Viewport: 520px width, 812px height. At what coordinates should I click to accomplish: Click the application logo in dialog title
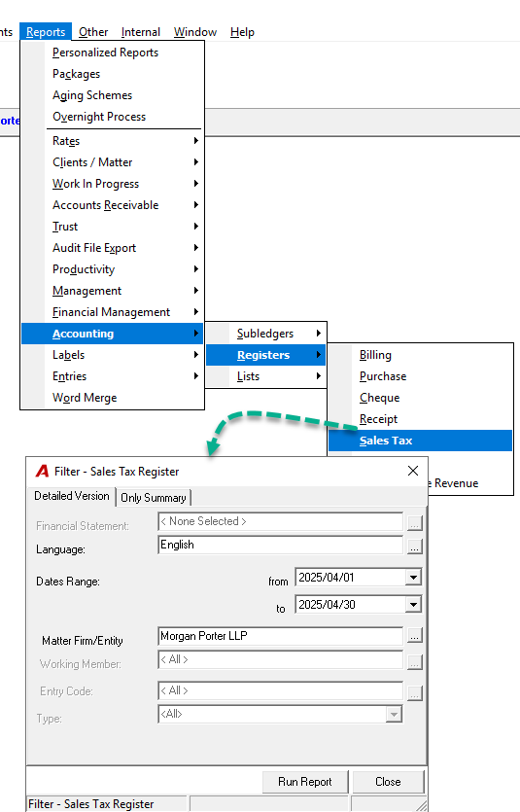coord(42,471)
